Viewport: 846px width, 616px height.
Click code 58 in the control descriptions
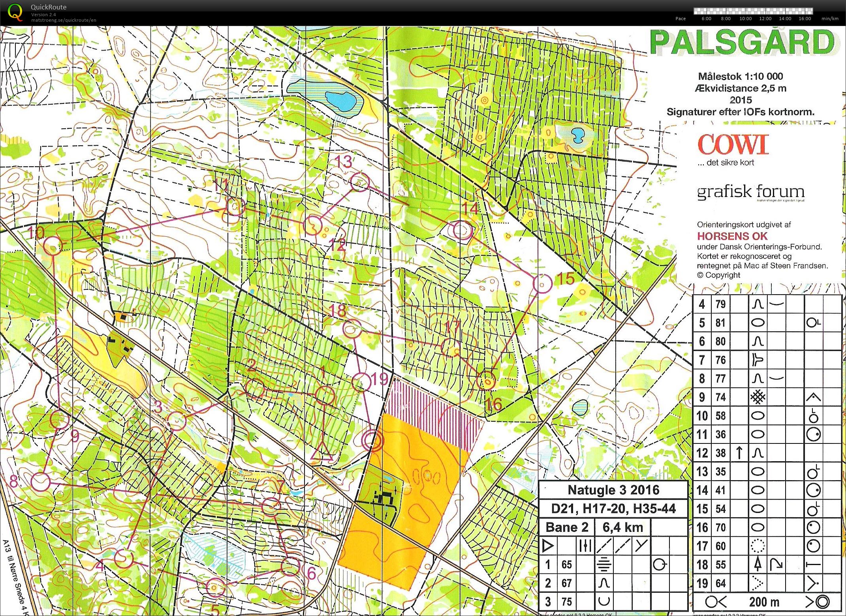coord(721,415)
